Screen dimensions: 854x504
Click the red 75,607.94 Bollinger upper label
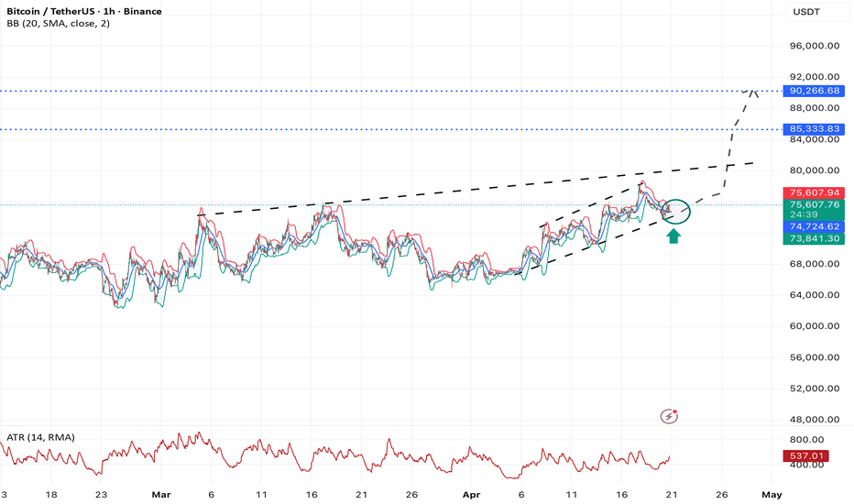pos(814,193)
